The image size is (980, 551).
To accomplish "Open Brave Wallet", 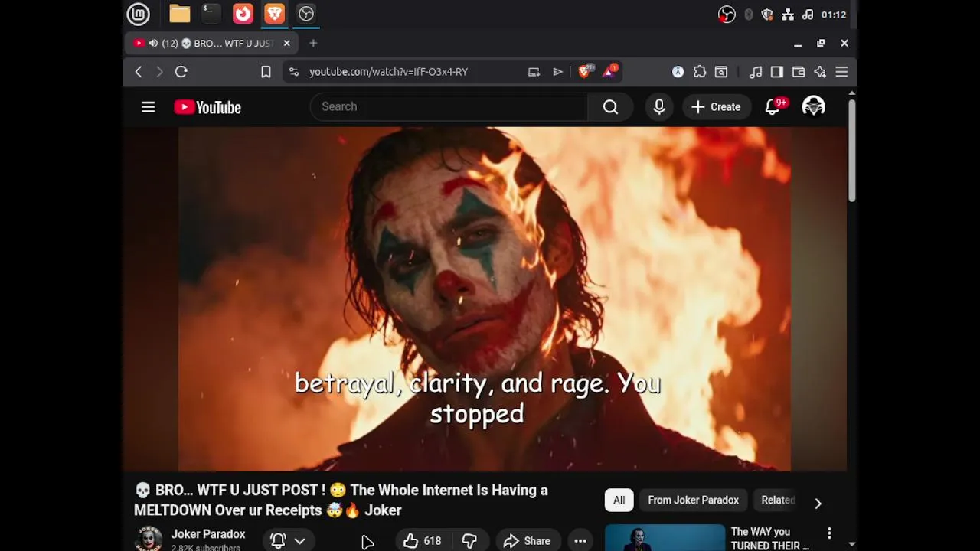I will click(x=799, y=72).
